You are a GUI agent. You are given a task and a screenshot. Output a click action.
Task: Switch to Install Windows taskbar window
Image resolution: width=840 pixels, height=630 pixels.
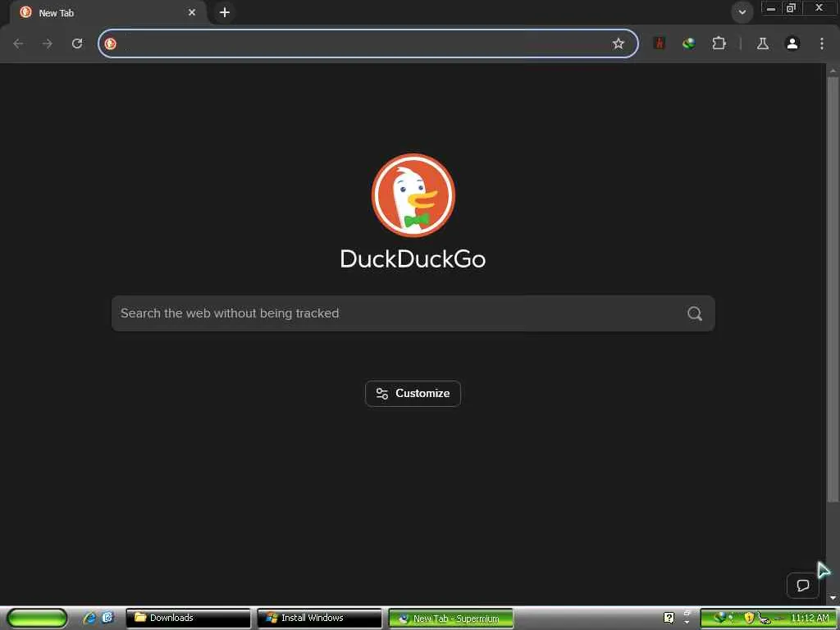point(319,618)
